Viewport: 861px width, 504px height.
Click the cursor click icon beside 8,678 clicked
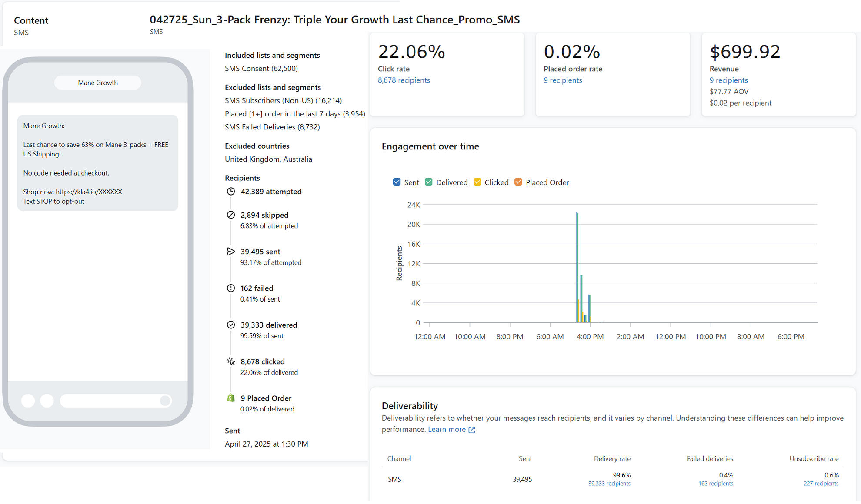click(231, 361)
